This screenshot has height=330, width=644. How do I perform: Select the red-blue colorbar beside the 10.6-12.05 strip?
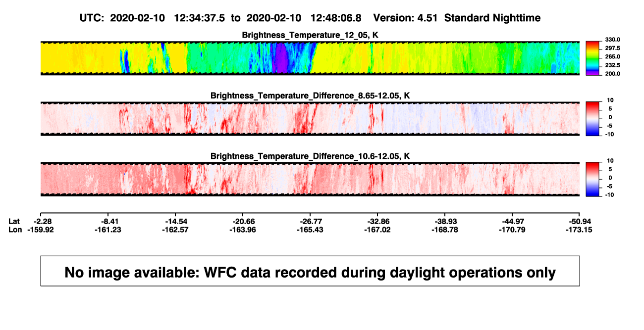coord(592,178)
